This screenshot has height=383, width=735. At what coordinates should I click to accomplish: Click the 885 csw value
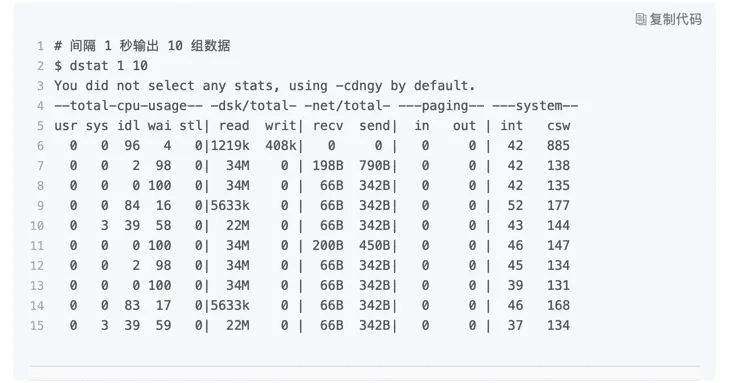point(558,146)
